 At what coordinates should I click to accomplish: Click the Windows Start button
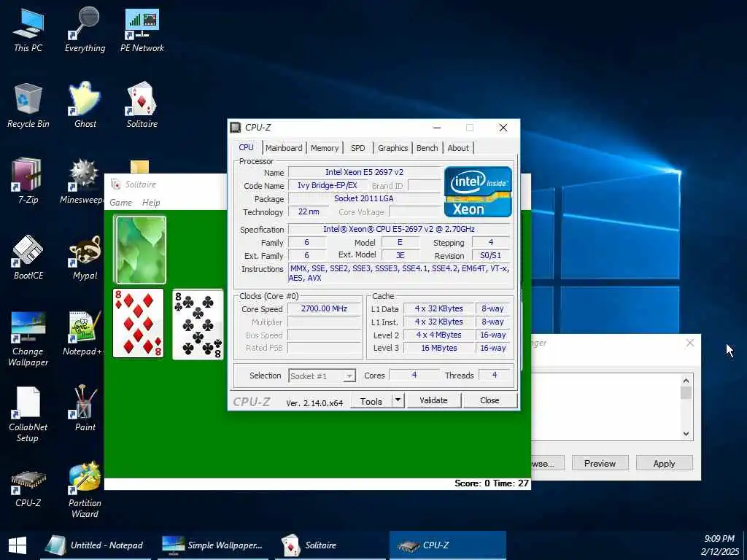coord(18,545)
